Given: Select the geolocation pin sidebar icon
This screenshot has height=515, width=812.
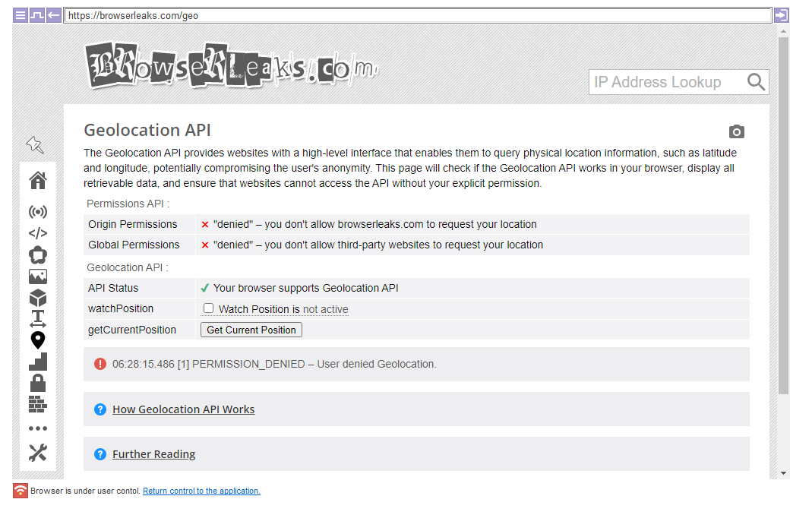Looking at the screenshot, I should coord(37,340).
